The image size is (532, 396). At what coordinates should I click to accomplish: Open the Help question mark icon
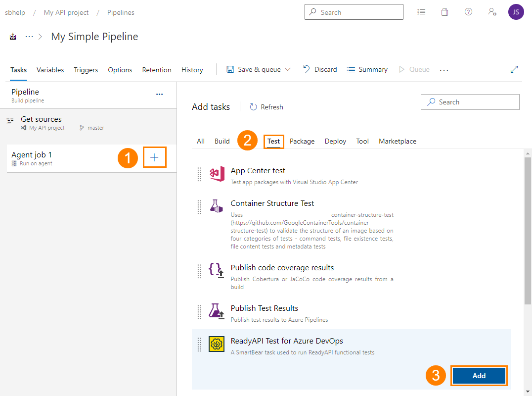pos(468,12)
